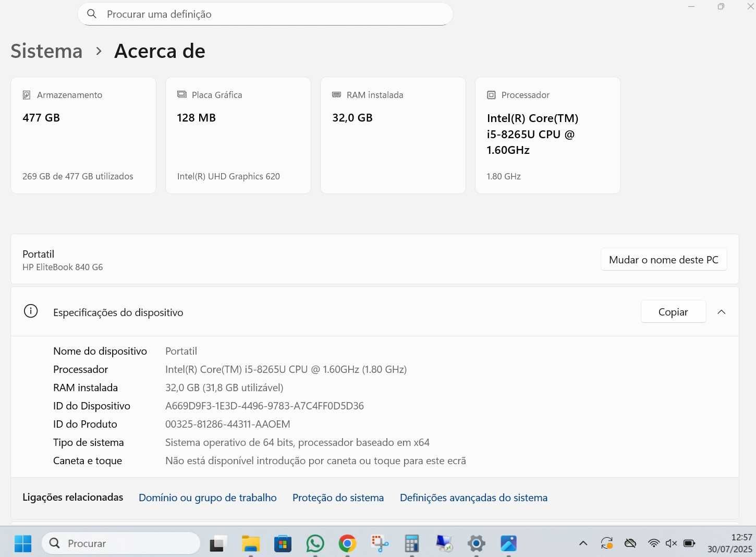Click the battery status icon
756x557 pixels.
coord(689,543)
